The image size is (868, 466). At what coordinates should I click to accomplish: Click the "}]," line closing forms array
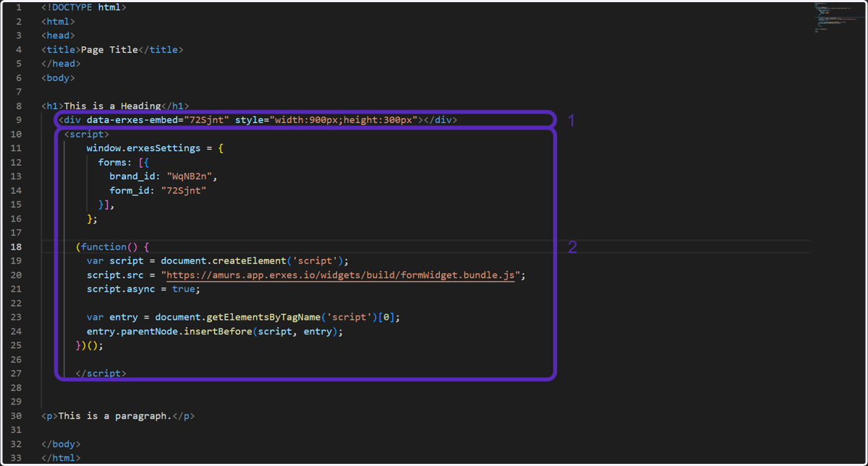tap(107, 204)
